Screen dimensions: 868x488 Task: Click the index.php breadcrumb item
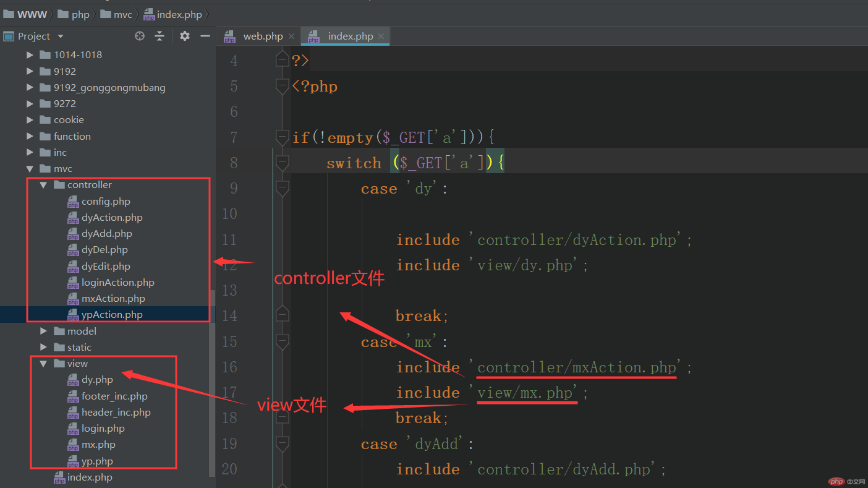point(172,14)
